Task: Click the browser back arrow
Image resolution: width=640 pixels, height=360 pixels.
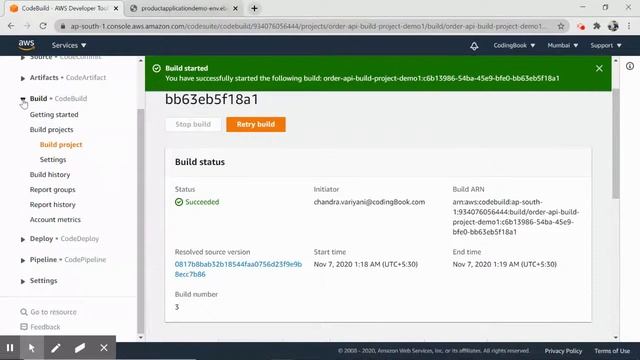Action: [11, 26]
